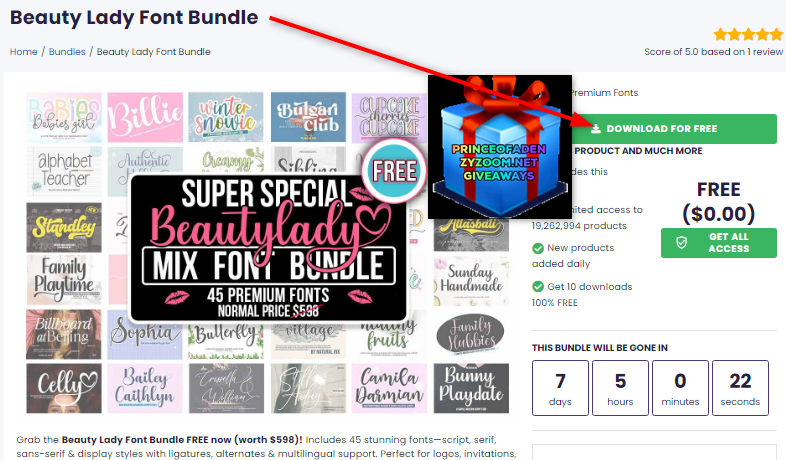Image resolution: width=786 pixels, height=460 pixels.
Task: Select the Winter Snowie font thumbnail
Action: [226, 117]
